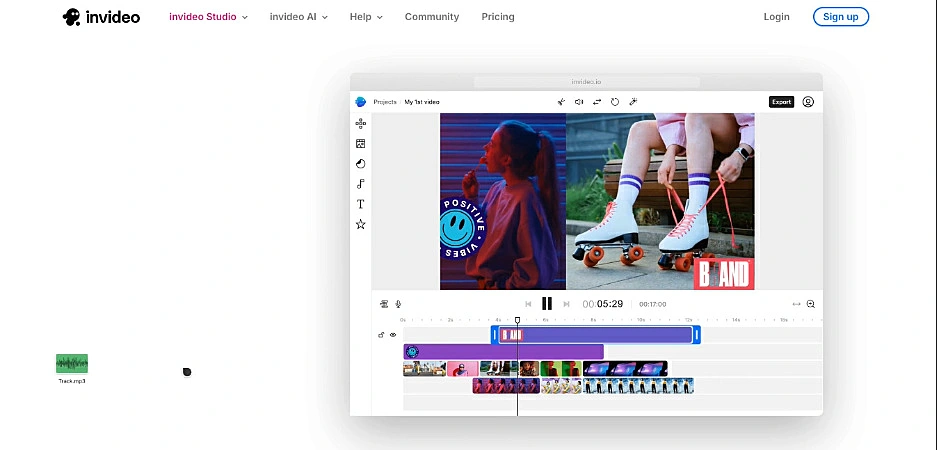Click the current time 00:05:29 display
Image resolution: width=937 pixels, height=450 pixels.
click(603, 304)
